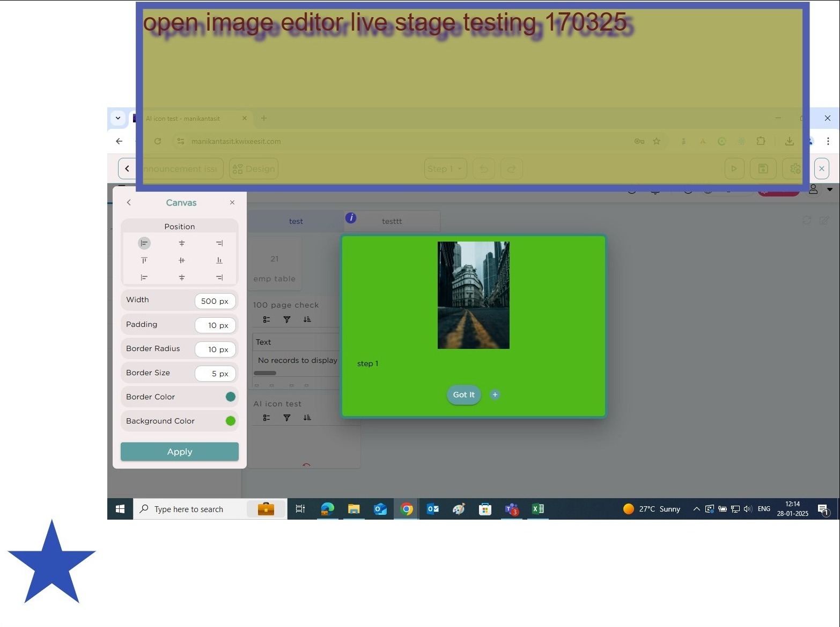The width and height of the screenshot is (840, 627).
Task: Select horizontal-center icon in first Position row
Action: (182, 243)
